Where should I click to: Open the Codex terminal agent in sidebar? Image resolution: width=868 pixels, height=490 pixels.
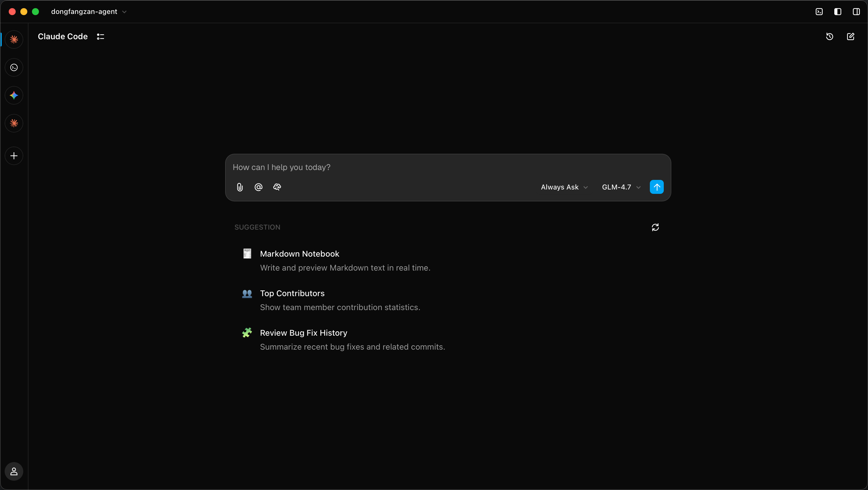(x=14, y=68)
